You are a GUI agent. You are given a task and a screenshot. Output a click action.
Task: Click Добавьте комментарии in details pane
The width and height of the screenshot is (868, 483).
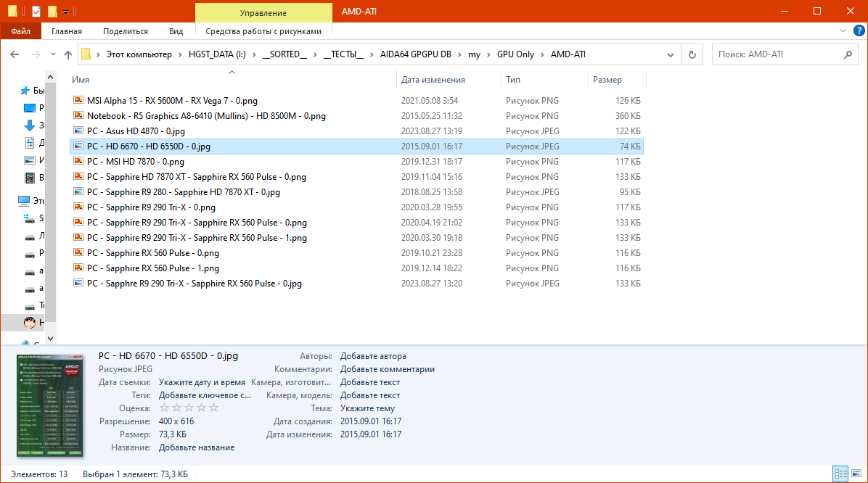click(388, 369)
